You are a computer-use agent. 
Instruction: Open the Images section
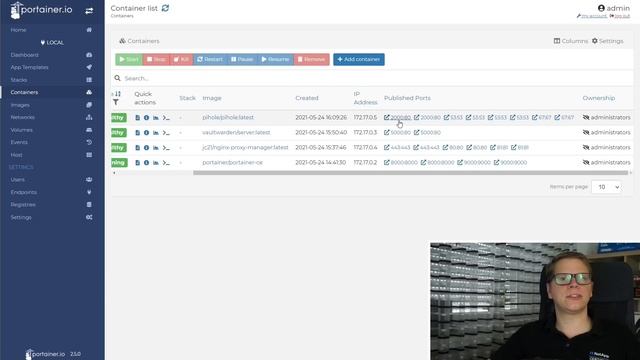coord(20,105)
